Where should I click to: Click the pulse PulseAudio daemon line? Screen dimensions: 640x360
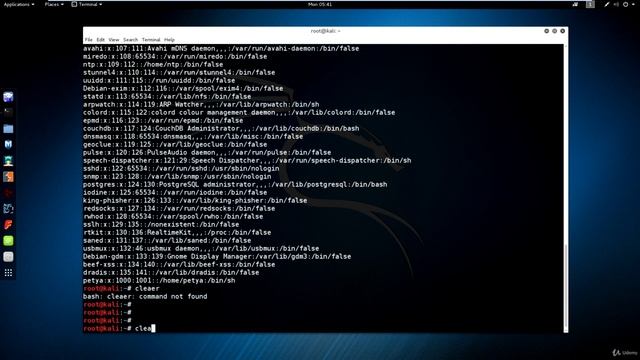(207, 153)
